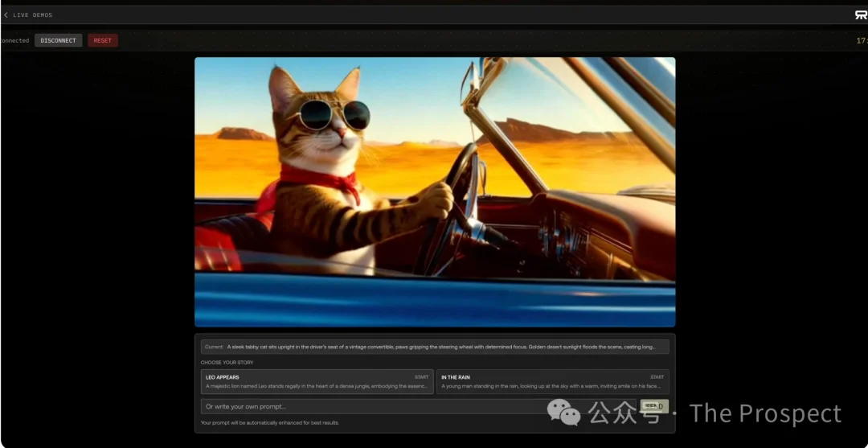
Task: Choose the Leo Appears story title
Action: point(223,377)
